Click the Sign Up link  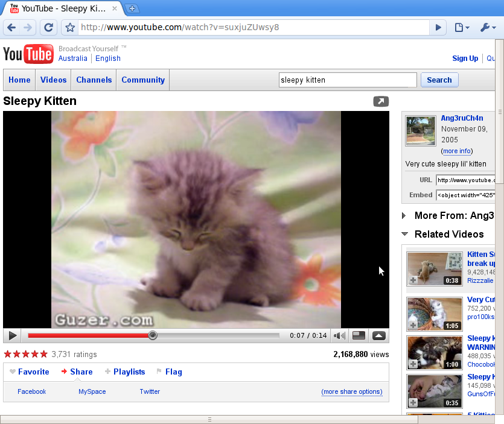click(465, 59)
